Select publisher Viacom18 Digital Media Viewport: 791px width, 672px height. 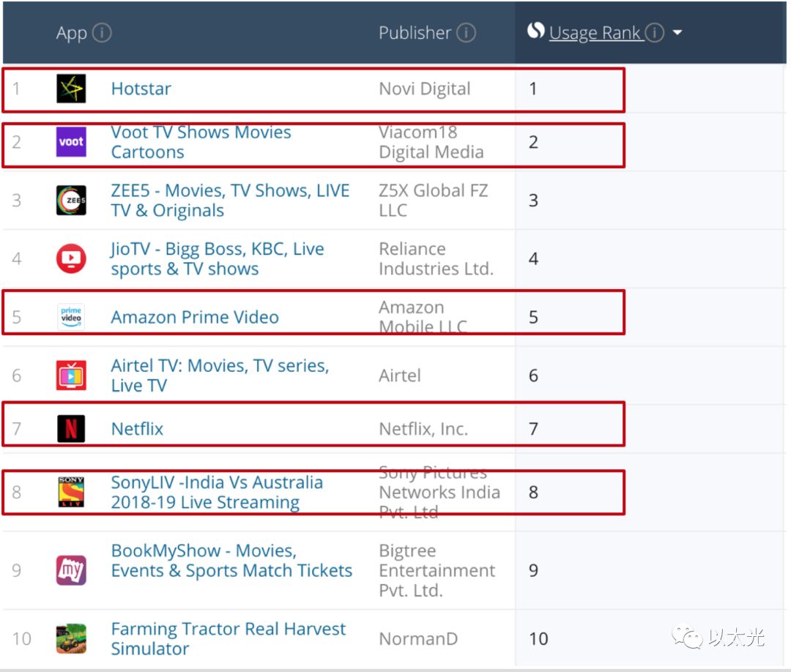pyautogui.click(x=431, y=142)
